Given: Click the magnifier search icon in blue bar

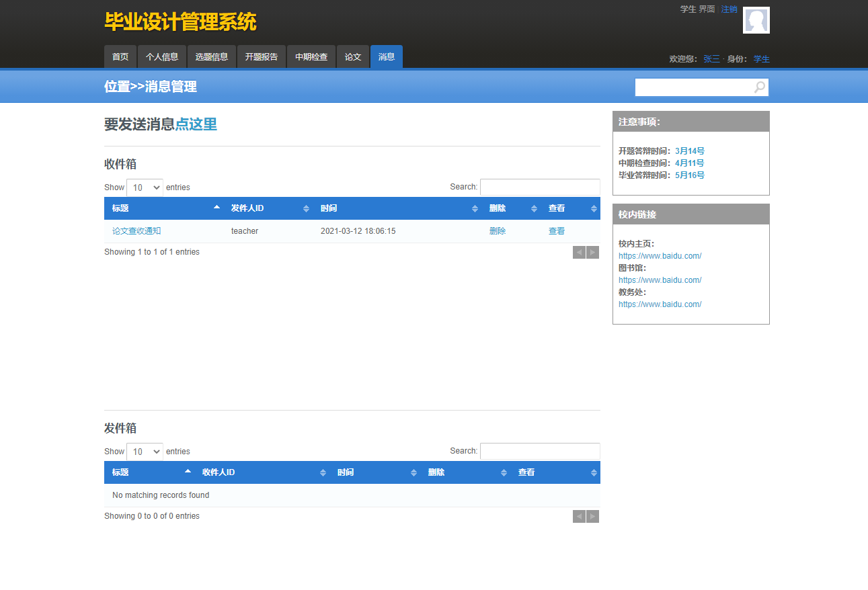Looking at the screenshot, I should [759, 87].
